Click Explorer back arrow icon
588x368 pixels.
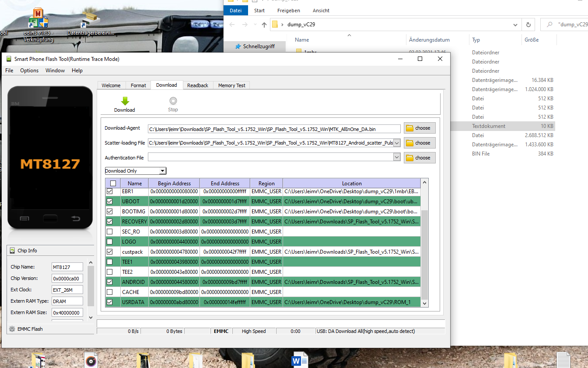(x=232, y=25)
